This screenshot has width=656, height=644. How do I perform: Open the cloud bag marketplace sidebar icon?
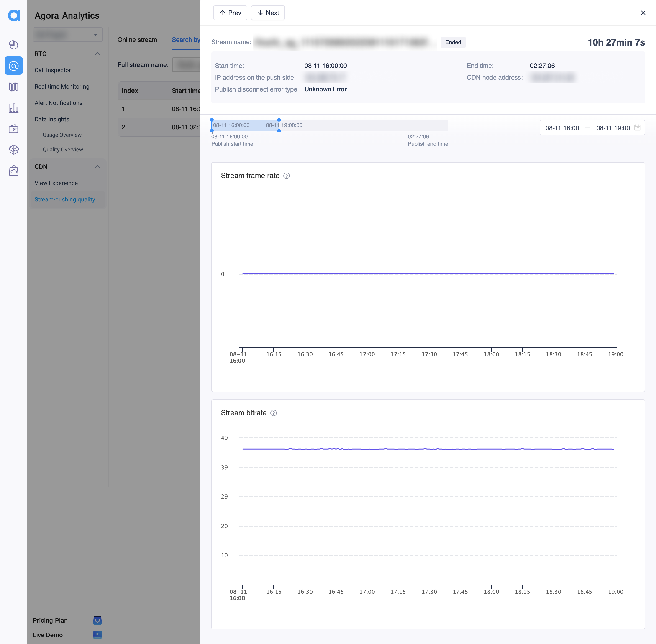coord(13,171)
